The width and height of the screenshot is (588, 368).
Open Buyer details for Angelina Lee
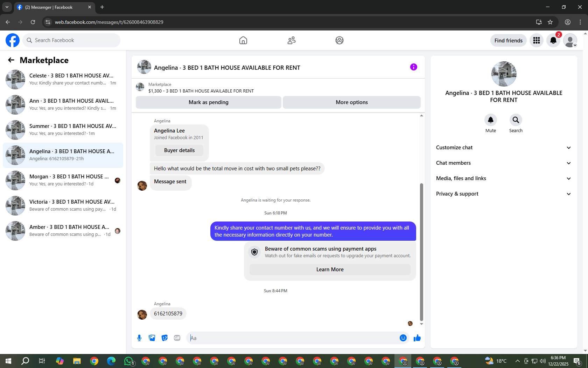click(x=179, y=150)
